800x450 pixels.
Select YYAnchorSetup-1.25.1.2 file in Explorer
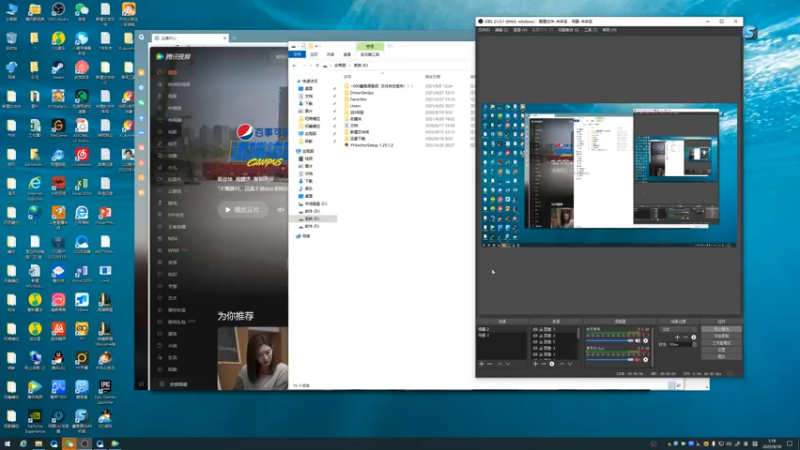(x=369, y=145)
